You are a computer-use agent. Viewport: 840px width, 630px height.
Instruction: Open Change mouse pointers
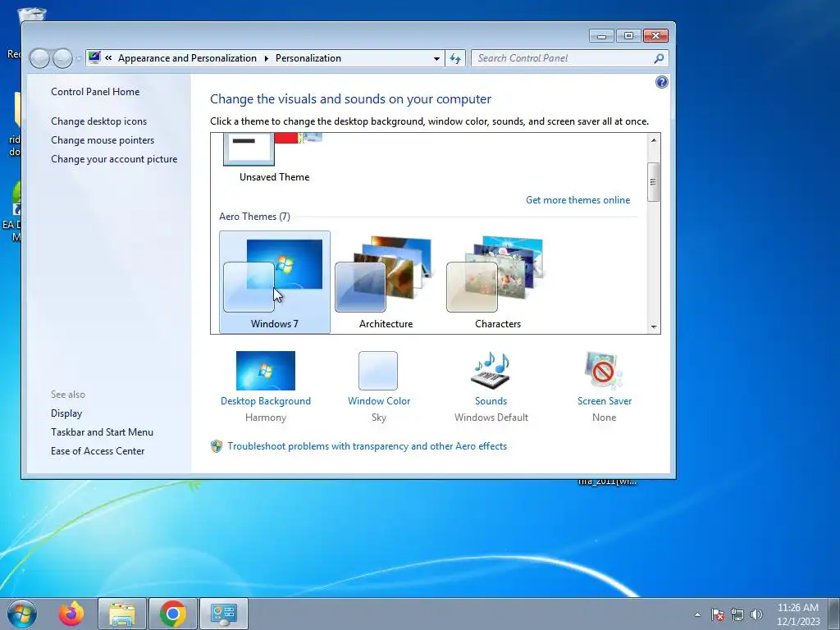(103, 139)
